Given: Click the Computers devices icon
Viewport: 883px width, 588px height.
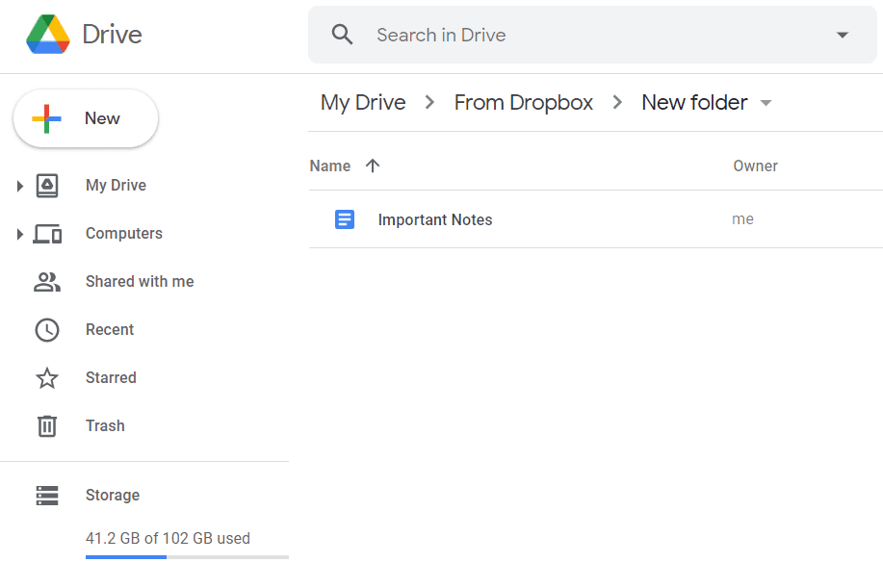Looking at the screenshot, I should click(47, 234).
